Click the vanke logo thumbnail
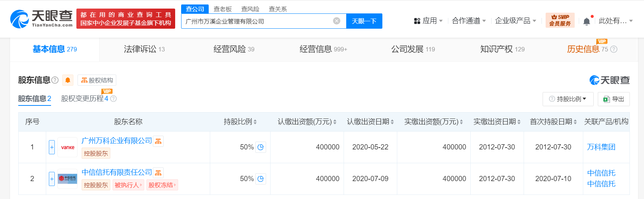 (67, 147)
